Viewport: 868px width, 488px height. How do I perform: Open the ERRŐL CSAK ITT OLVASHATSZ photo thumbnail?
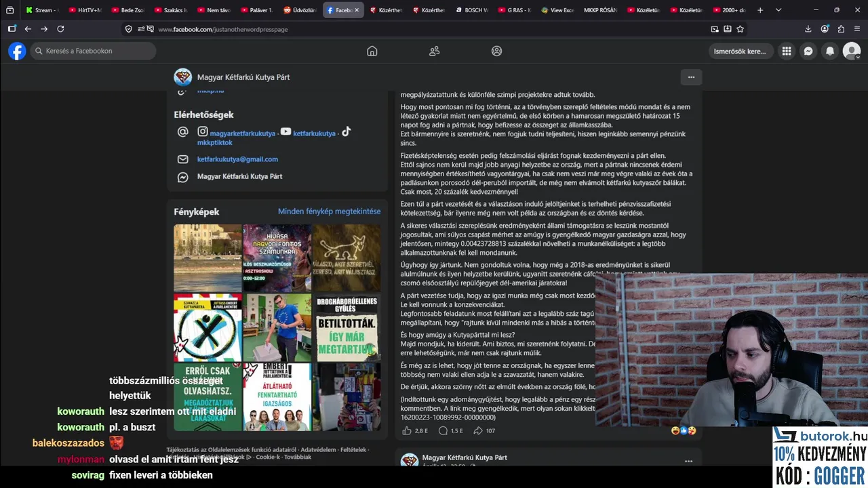tap(208, 397)
